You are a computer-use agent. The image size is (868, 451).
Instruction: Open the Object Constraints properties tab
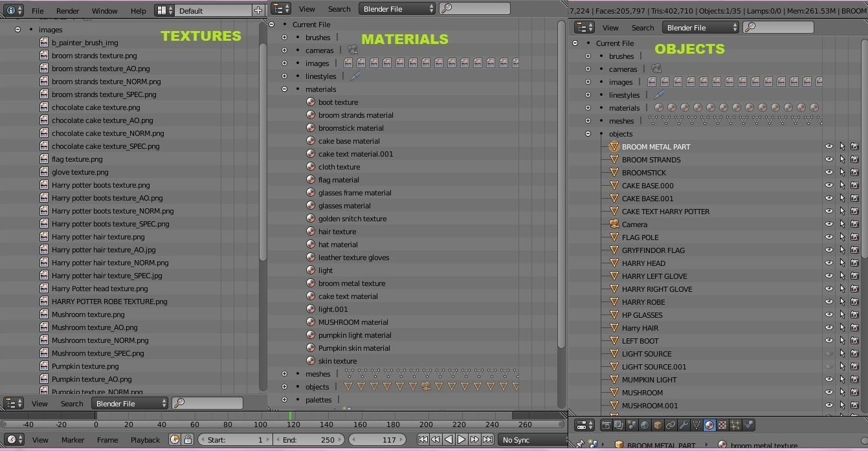point(671,425)
